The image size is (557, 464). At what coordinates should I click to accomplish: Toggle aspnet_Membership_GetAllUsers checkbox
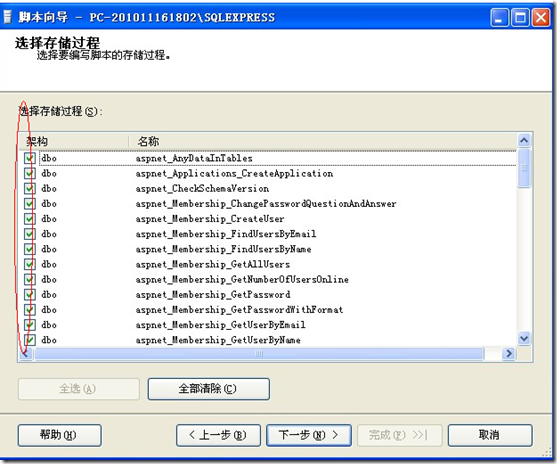29,264
